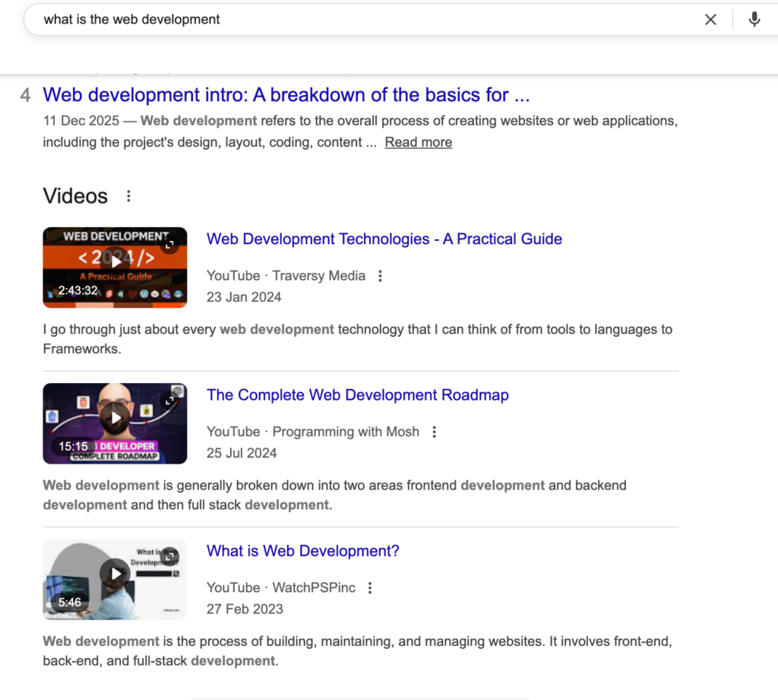This screenshot has width=778, height=700.
Task: Click inside the search input field
Action: point(304,19)
